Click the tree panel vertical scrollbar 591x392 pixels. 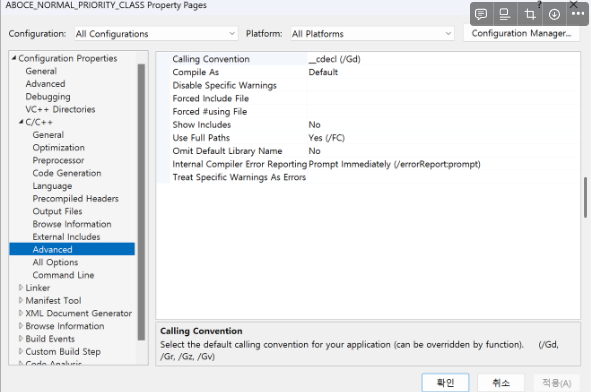141,202
